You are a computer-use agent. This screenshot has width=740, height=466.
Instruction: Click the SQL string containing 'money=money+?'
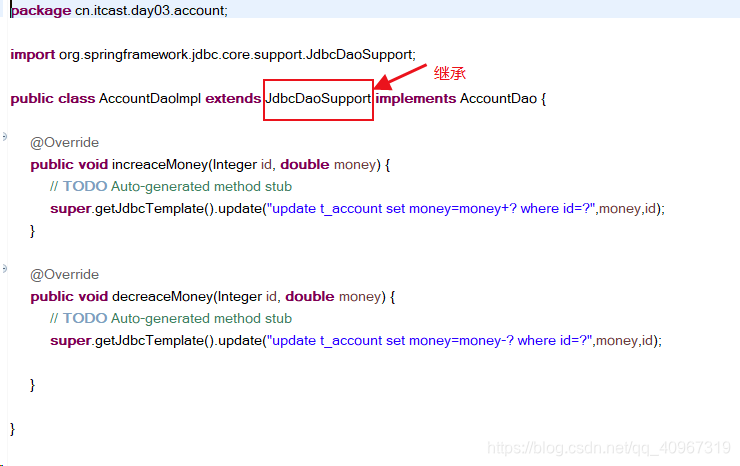pos(431,208)
